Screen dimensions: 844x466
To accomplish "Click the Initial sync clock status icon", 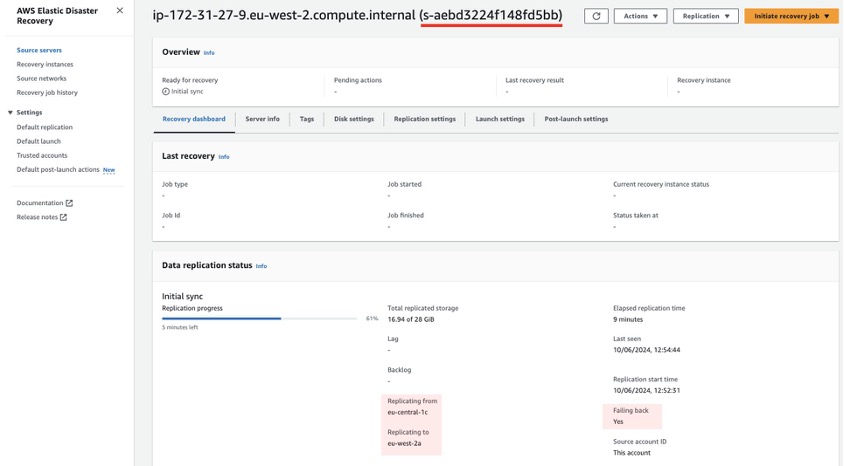I will 166,91.
